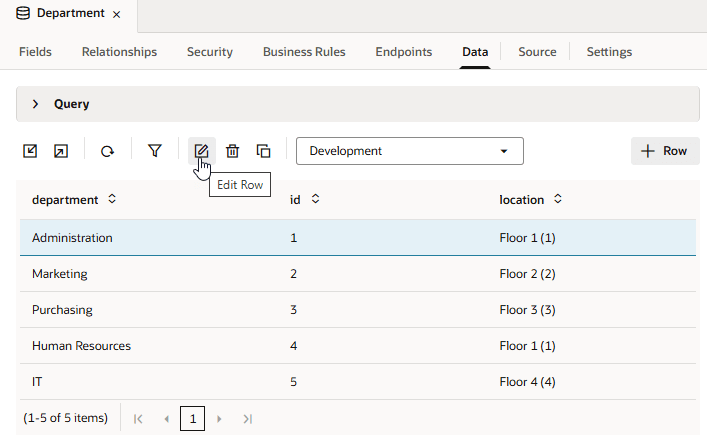
Task: Click the import data icon
Action: [31, 151]
